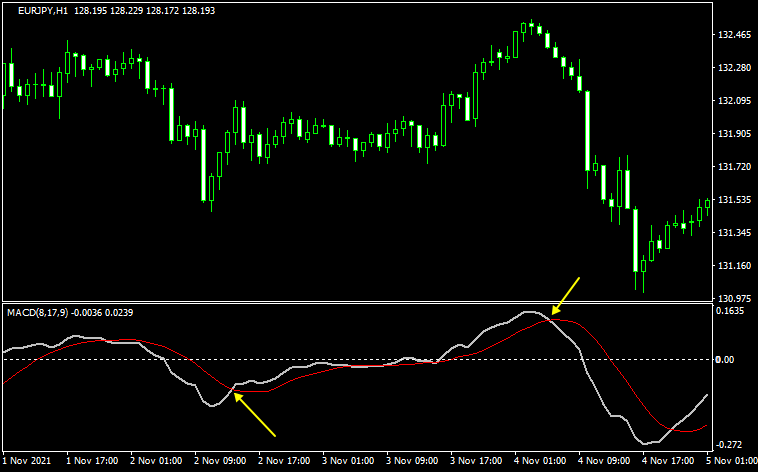Select the 131.905 price axis label

point(734,133)
